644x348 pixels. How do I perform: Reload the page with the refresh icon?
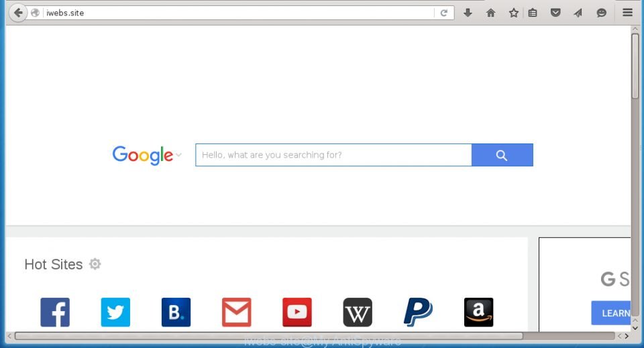coord(444,13)
